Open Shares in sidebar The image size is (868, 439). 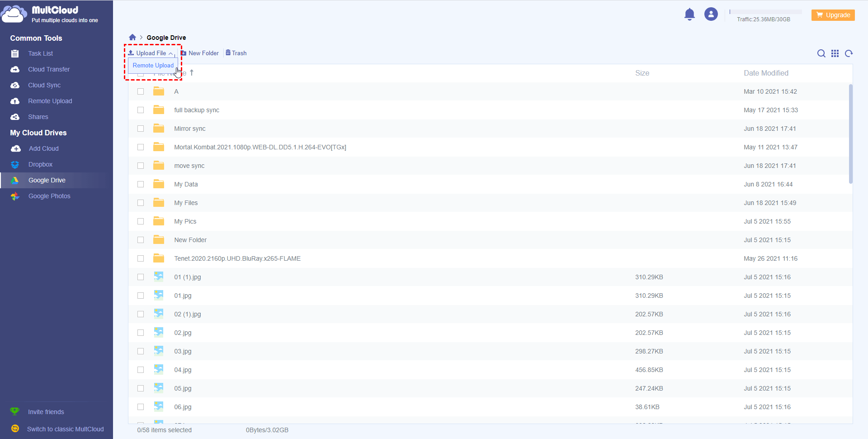[x=38, y=117]
